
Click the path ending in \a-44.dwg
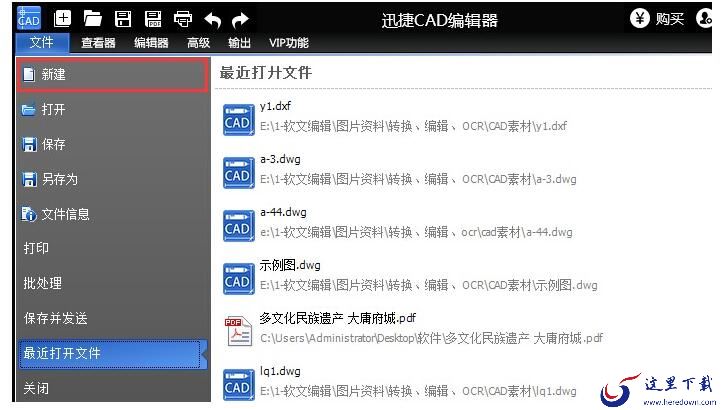pos(416,232)
